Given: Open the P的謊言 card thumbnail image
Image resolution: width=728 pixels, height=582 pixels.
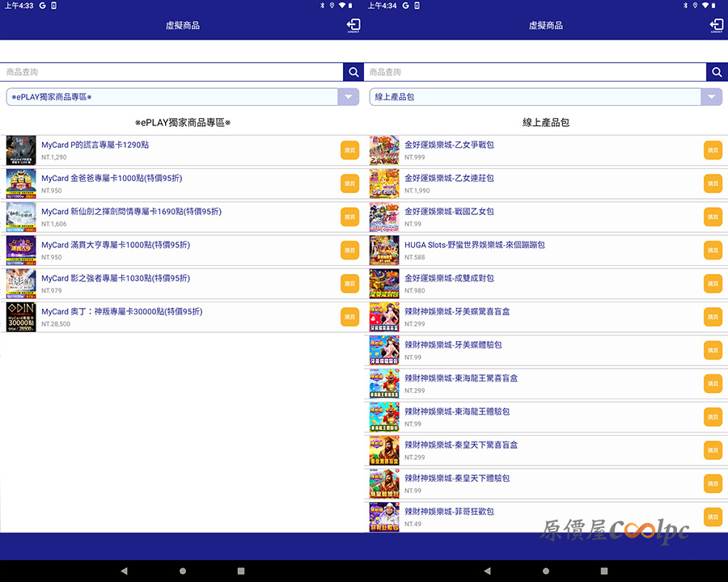Looking at the screenshot, I should (21, 150).
